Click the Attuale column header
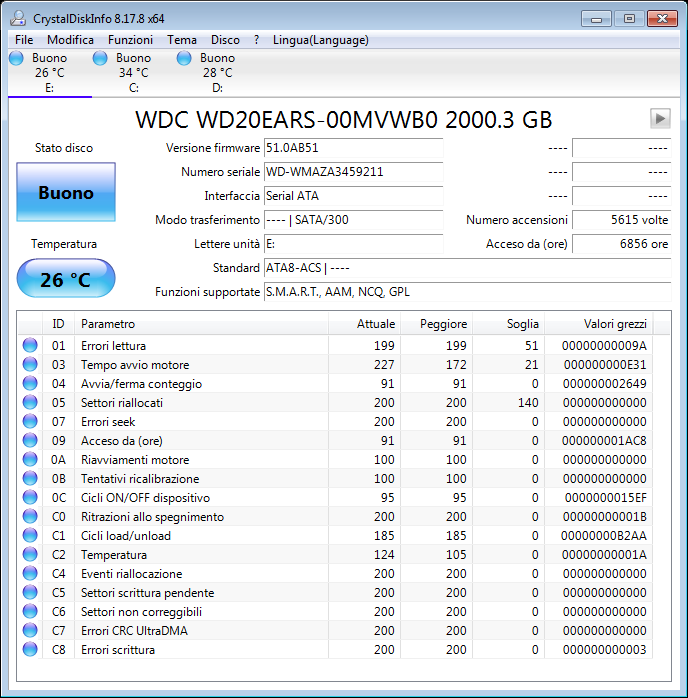The height and width of the screenshot is (698, 688). tap(364, 324)
